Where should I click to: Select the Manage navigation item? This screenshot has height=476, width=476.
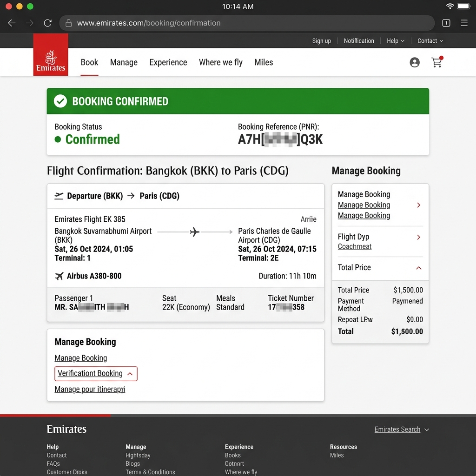tap(124, 62)
